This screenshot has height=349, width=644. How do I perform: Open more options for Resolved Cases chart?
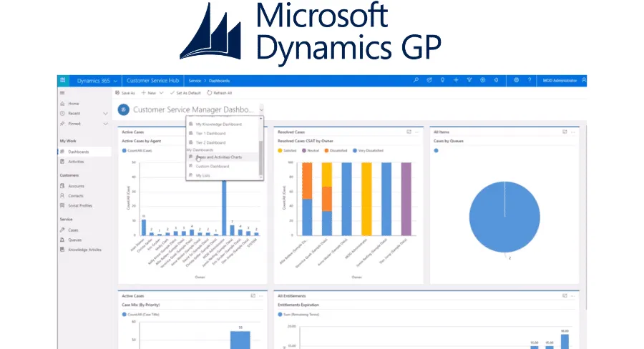(417, 132)
